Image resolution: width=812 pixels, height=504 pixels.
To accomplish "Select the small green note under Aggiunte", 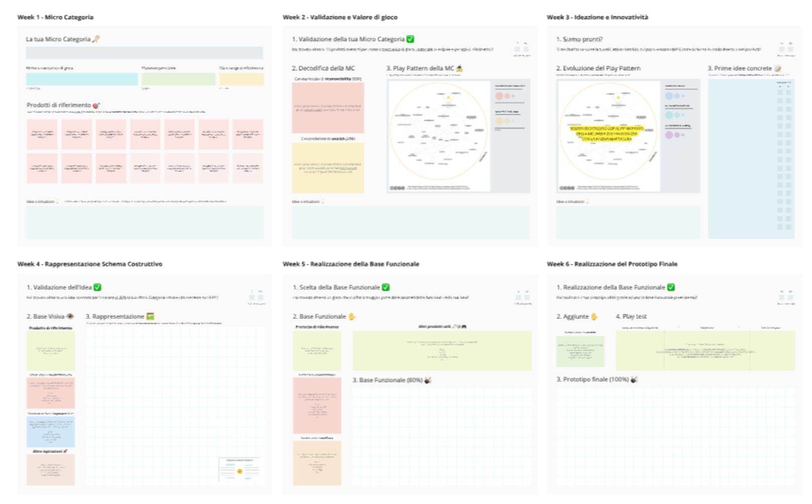I will [x=580, y=351].
